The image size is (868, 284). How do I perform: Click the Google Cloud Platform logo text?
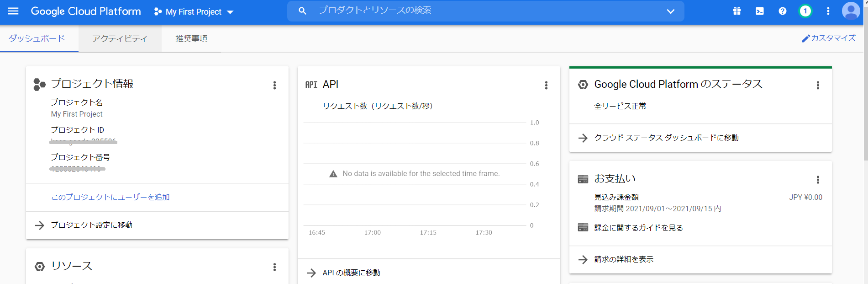pyautogui.click(x=86, y=11)
